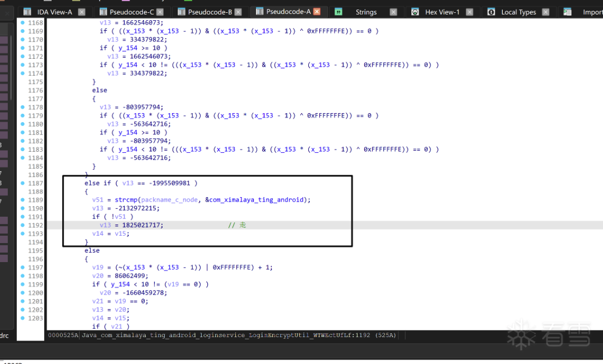Toggle breakpoint dot on line 1189
The width and height of the screenshot is (603, 364).
point(22,200)
